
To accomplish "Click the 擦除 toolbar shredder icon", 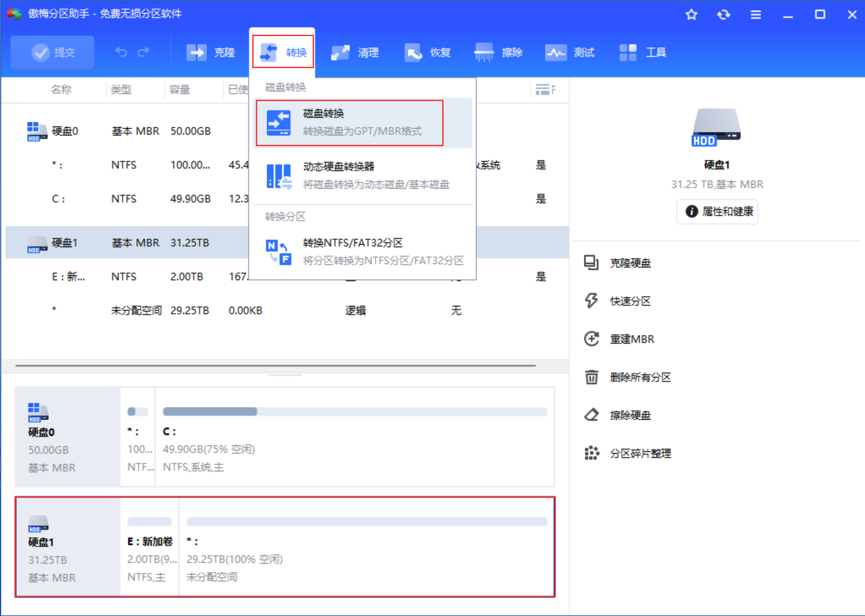I will pyautogui.click(x=484, y=52).
